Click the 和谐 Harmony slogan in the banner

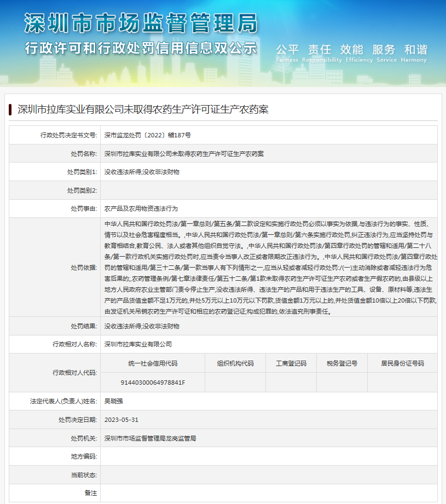(414, 53)
